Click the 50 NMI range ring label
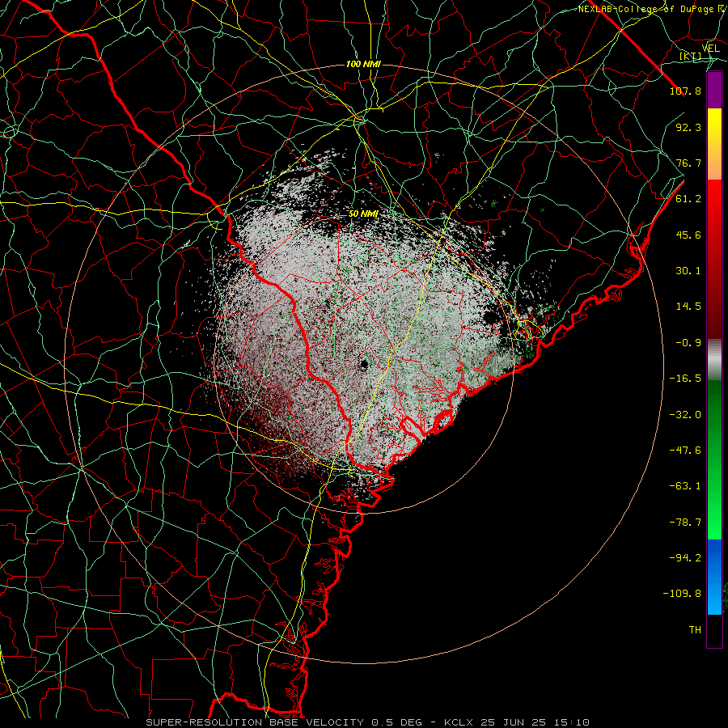 (363, 214)
